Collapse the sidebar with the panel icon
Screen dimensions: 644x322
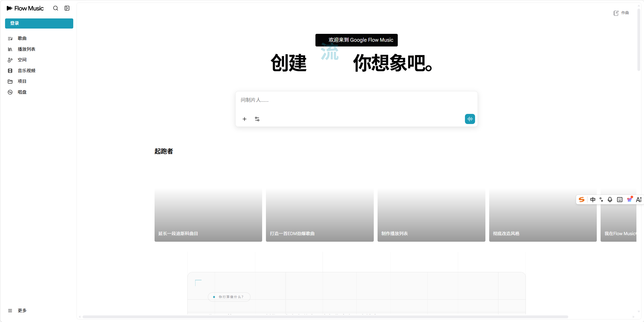67,8
